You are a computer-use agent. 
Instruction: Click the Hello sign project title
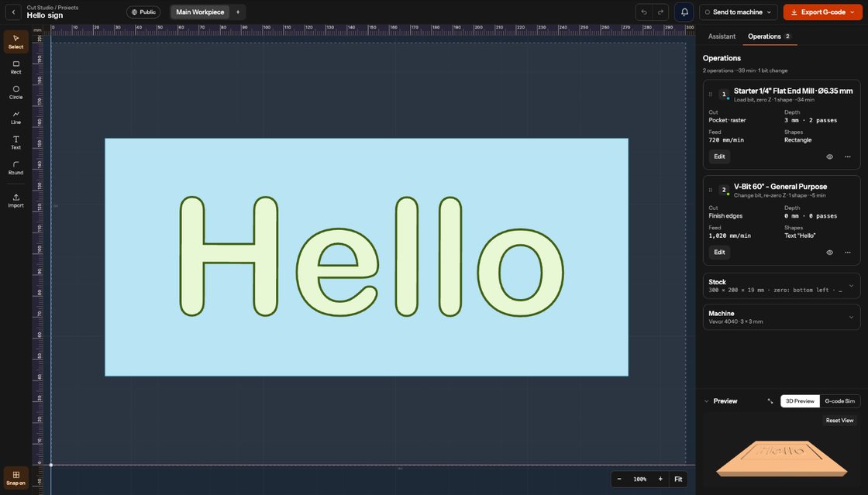point(45,15)
